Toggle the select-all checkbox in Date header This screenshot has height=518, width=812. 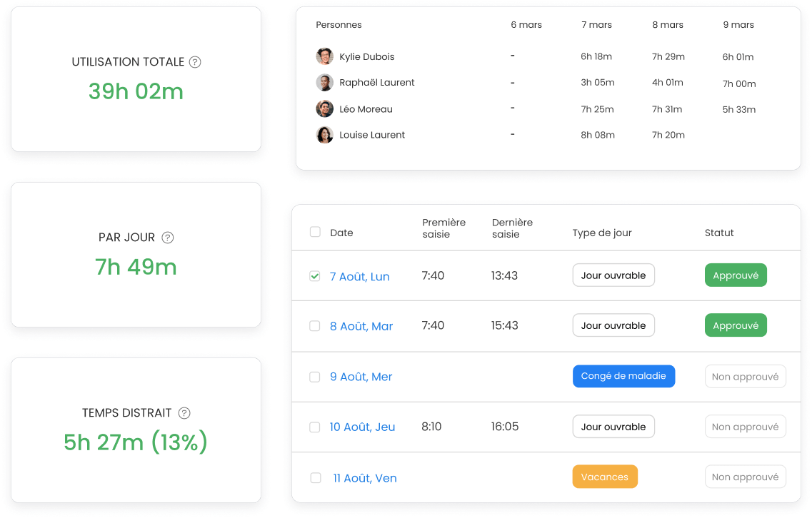coord(315,232)
